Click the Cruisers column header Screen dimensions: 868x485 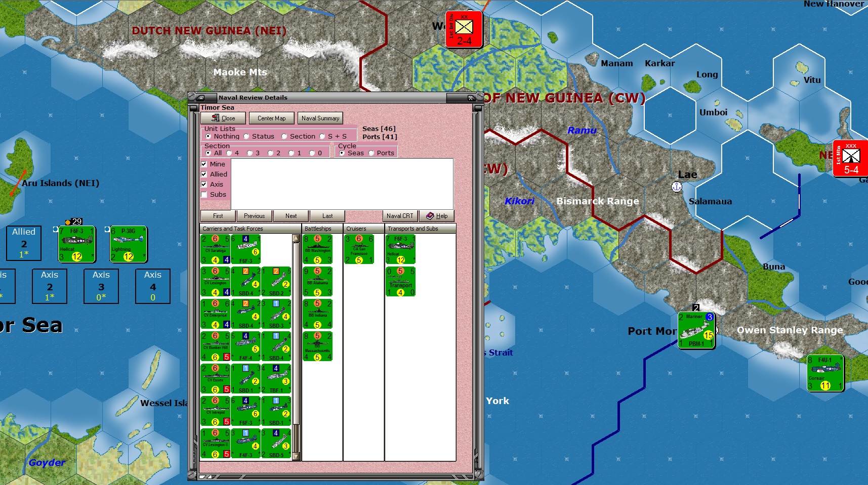click(x=364, y=229)
